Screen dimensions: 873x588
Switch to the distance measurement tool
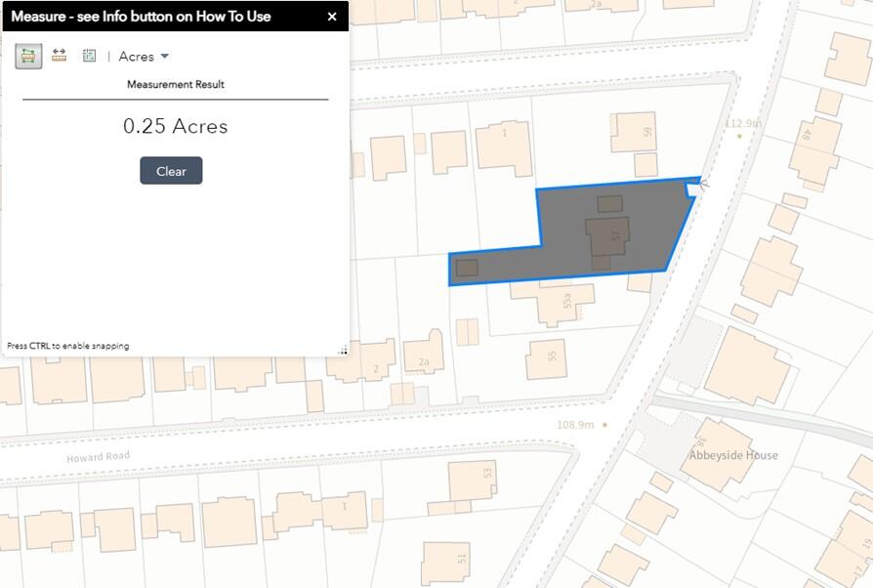59,56
